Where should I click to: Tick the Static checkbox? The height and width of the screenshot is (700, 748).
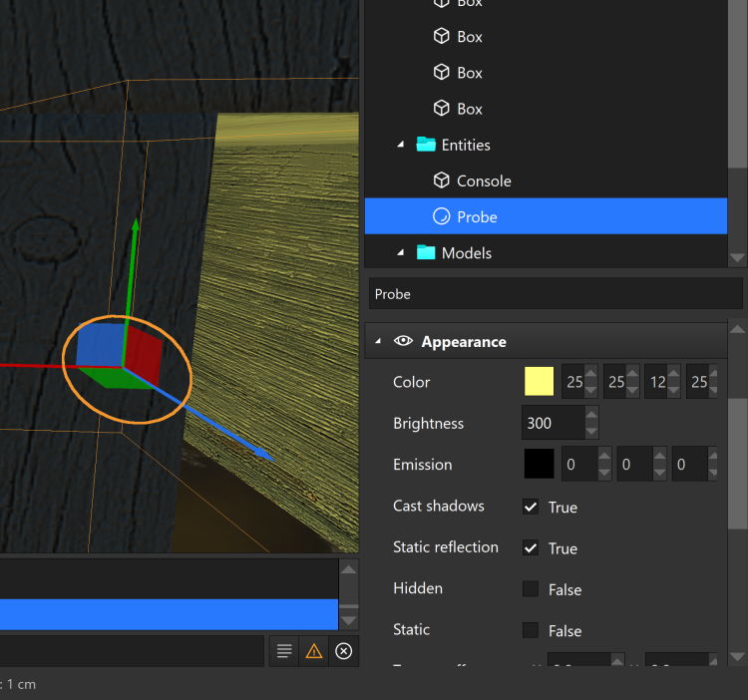coord(531,630)
